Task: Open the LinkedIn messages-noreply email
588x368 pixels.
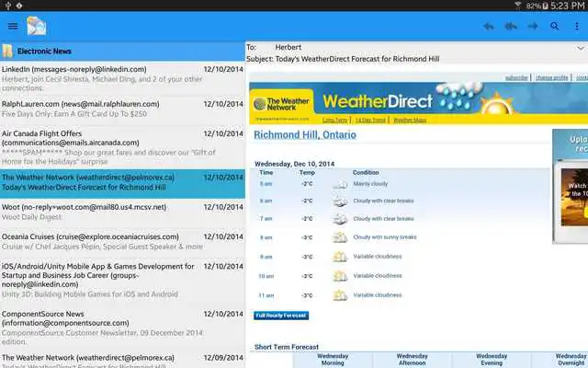Action: pyautogui.click(x=122, y=78)
